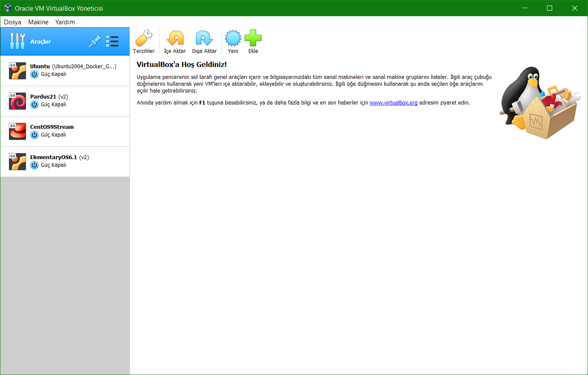The height and width of the screenshot is (375, 588).
Task: Click the Ubuntu VM OS icon
Action: [17, 71]
